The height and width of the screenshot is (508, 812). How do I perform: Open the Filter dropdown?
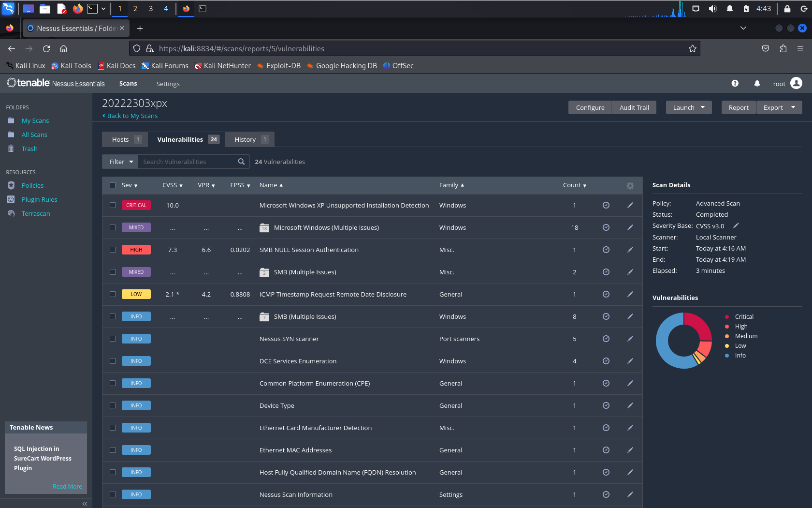120,162
